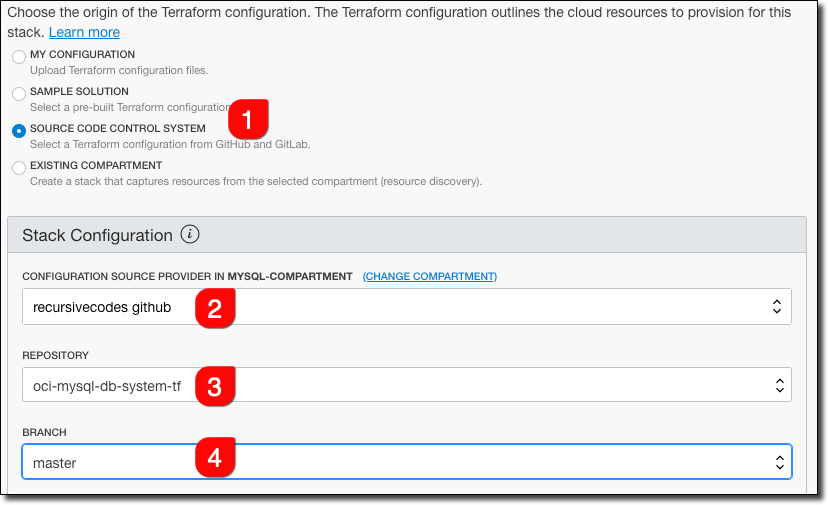Click the info icon beside Stack Configuration

coord(190,235)
